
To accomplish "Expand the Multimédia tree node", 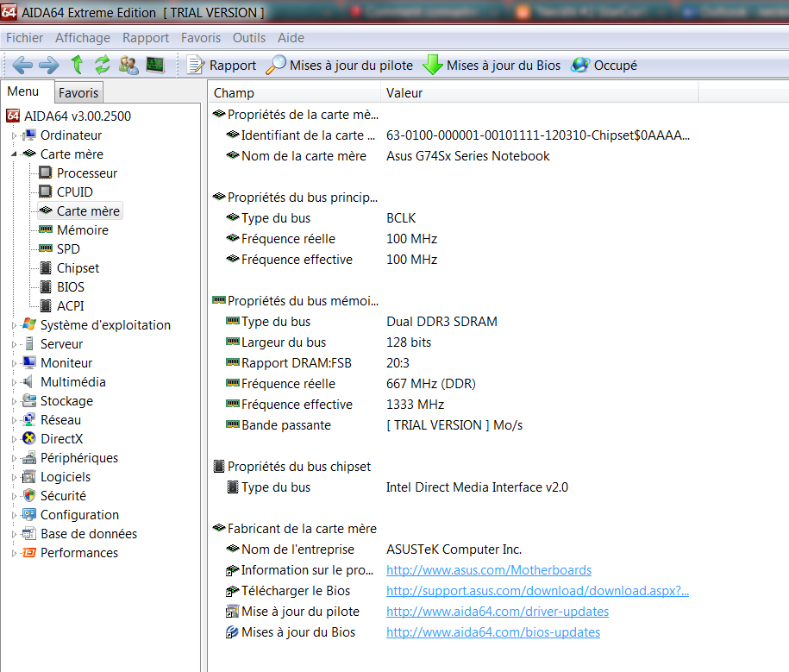I will point(14,382).
